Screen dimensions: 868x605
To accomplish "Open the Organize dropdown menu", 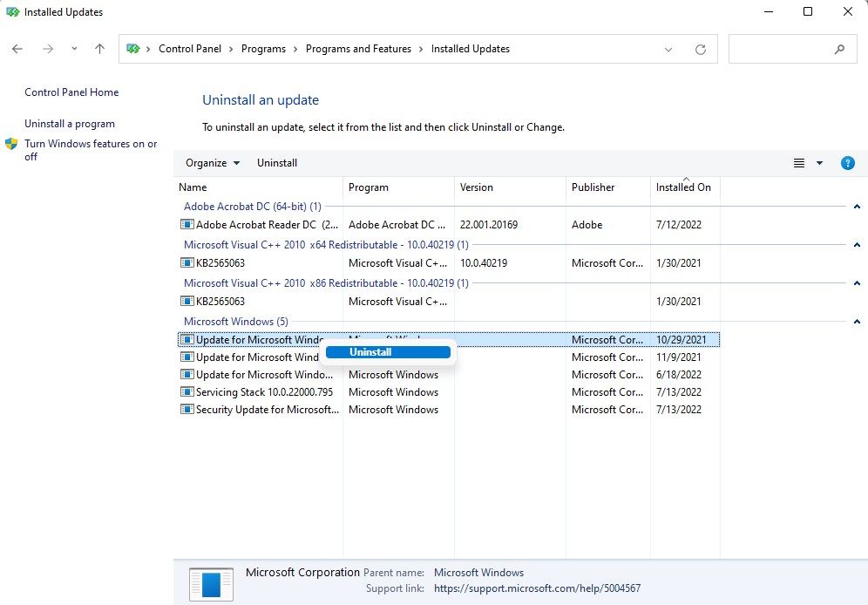I will [212, 163].
